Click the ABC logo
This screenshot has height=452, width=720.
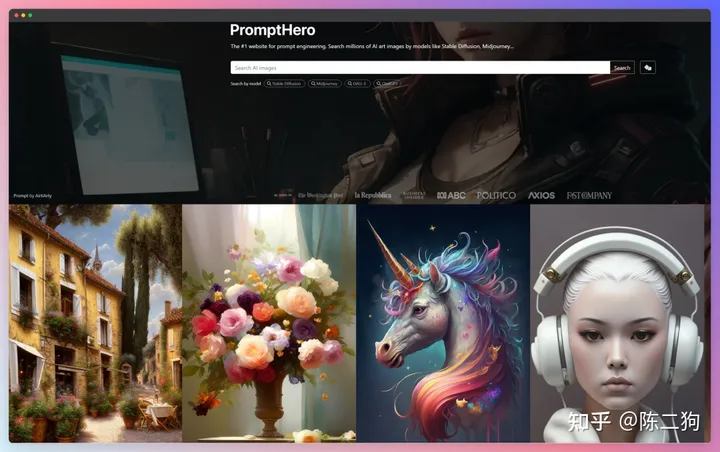pyautogui.click(x=451, y=195)
